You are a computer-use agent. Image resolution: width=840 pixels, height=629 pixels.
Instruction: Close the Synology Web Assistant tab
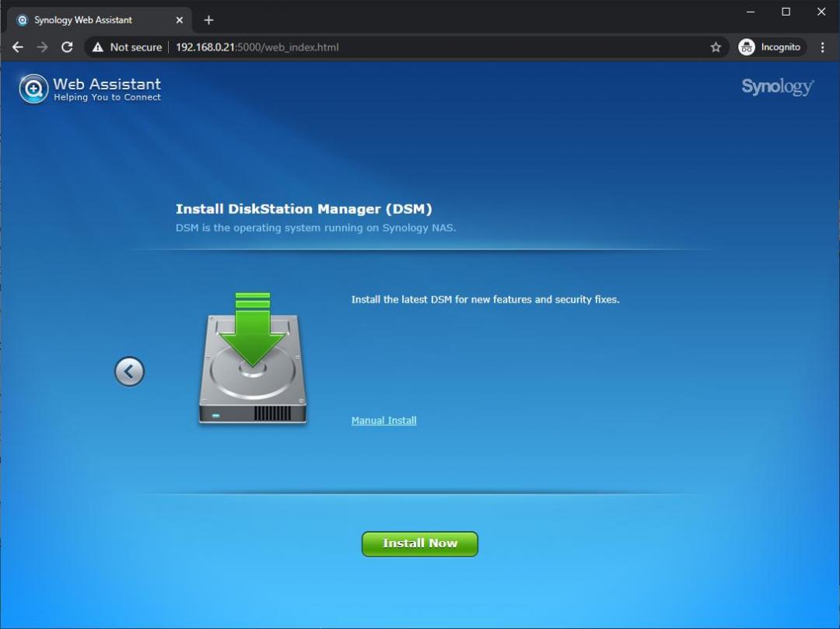pyautogui.click(x=180, y=19)
